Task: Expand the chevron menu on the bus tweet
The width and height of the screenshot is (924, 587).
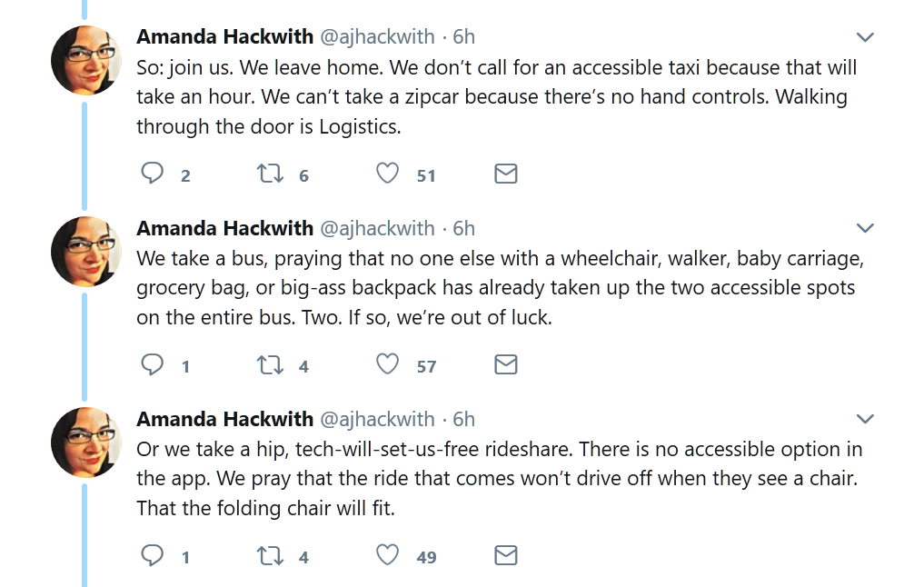Action: (865, 229)
